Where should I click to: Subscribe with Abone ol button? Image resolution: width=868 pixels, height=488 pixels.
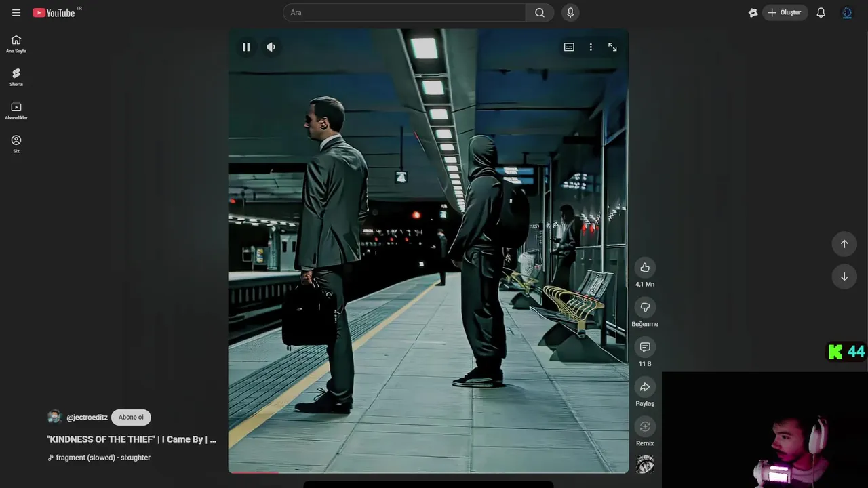pyautogui.click(x=131, y=418)
